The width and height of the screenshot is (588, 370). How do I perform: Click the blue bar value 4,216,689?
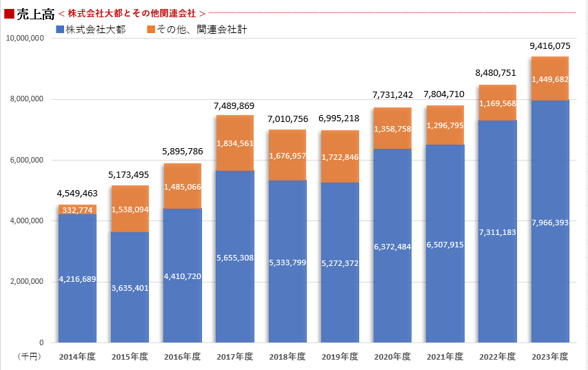(78, 279)
